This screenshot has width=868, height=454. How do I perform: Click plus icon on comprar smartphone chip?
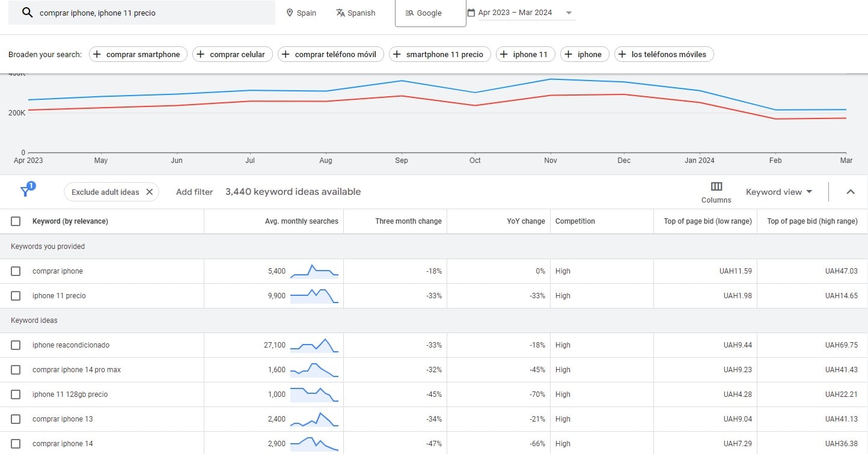pos(98,54)
